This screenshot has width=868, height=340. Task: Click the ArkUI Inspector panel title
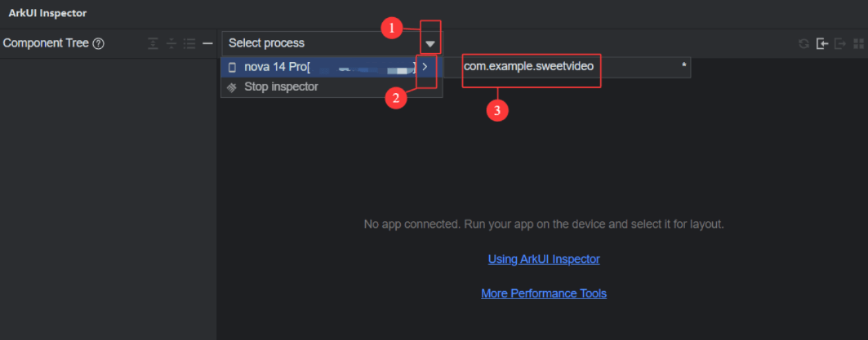click(x=48, y=13)
